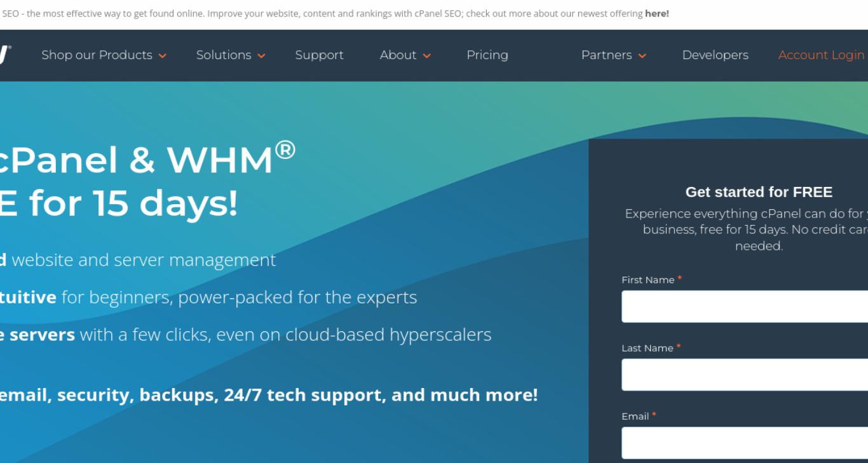Image resolution: width=868 pixels, height=463 pixels.
Task: Focus the First Name input field
Action: (x=745, y=307)
